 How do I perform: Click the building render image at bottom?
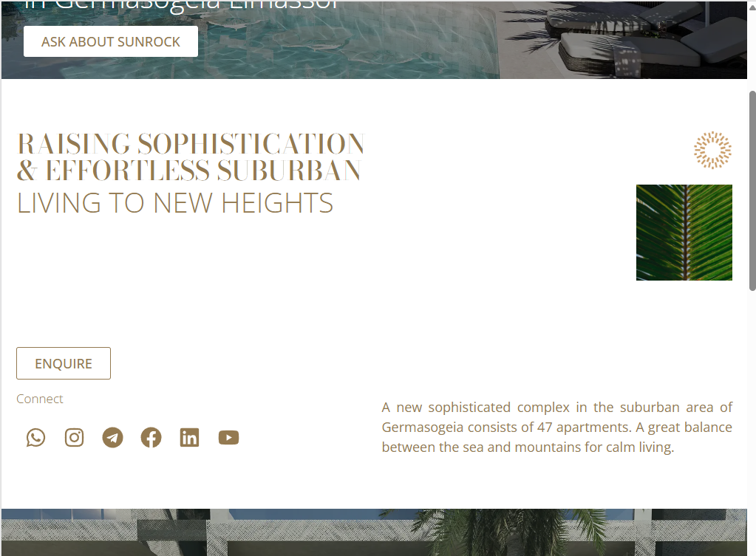pos(374,532)
